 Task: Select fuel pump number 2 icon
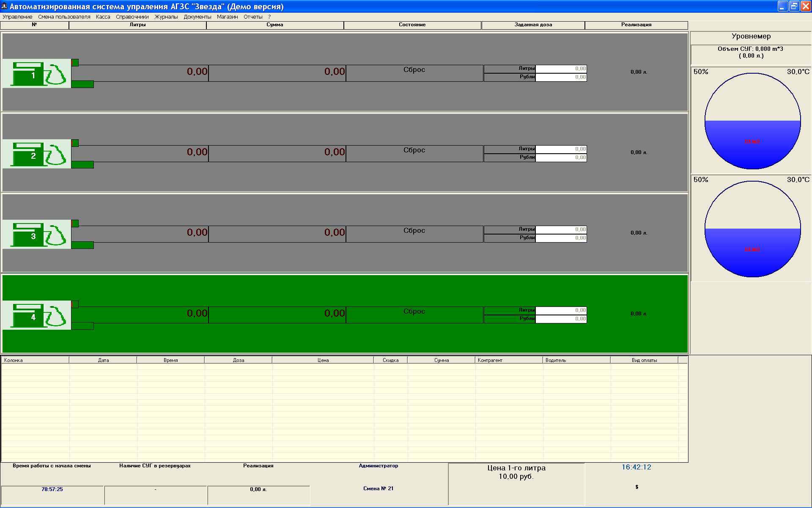pyautogui.click(x=36, y=154)
